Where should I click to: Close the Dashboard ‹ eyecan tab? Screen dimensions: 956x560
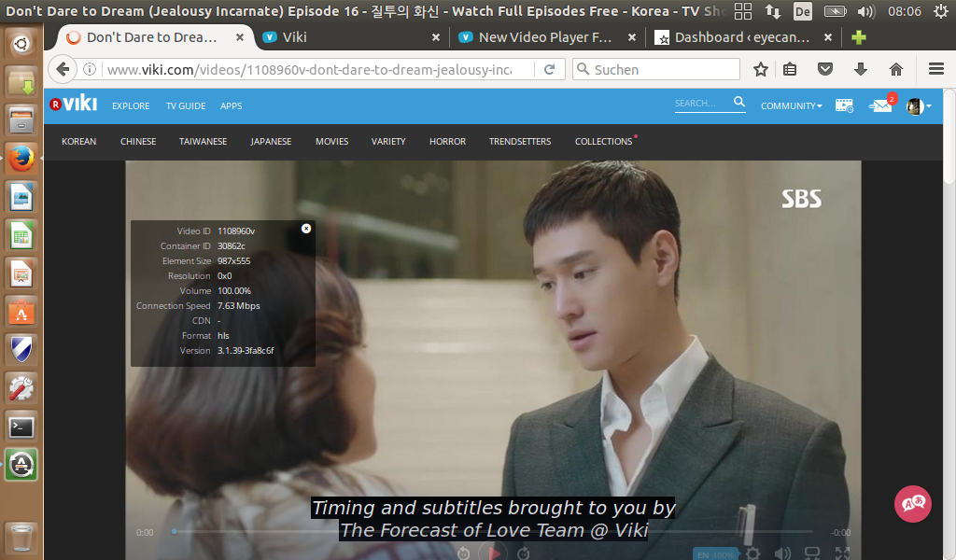827,37
